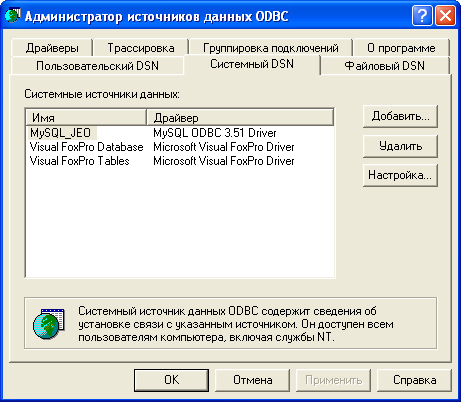Click the Имя column header
The height and width of the screenshot is (402, 461).
click(86, 117)
